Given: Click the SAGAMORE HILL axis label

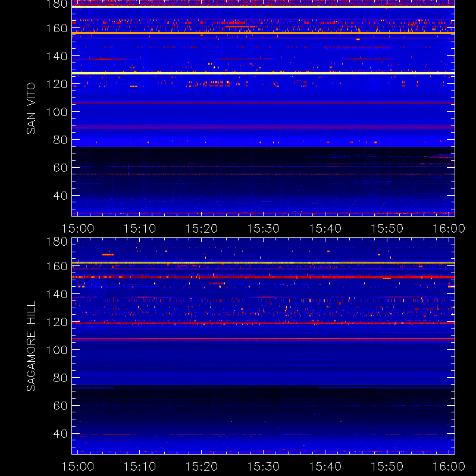Looking at the screenshot, I should pyautogui.click(x=31, y=346).
